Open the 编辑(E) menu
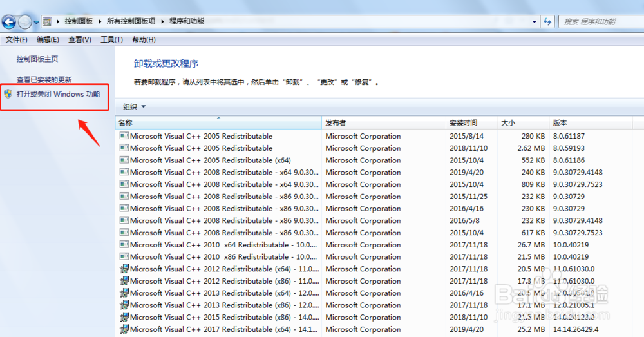Image resolution: width=644 pixels, height=337 pixels. pos(48,39)
